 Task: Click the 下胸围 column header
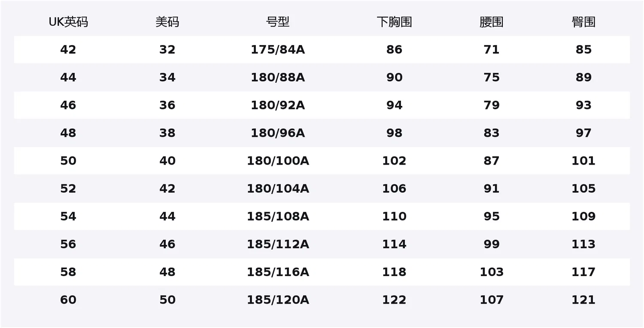tap(394, 22)
